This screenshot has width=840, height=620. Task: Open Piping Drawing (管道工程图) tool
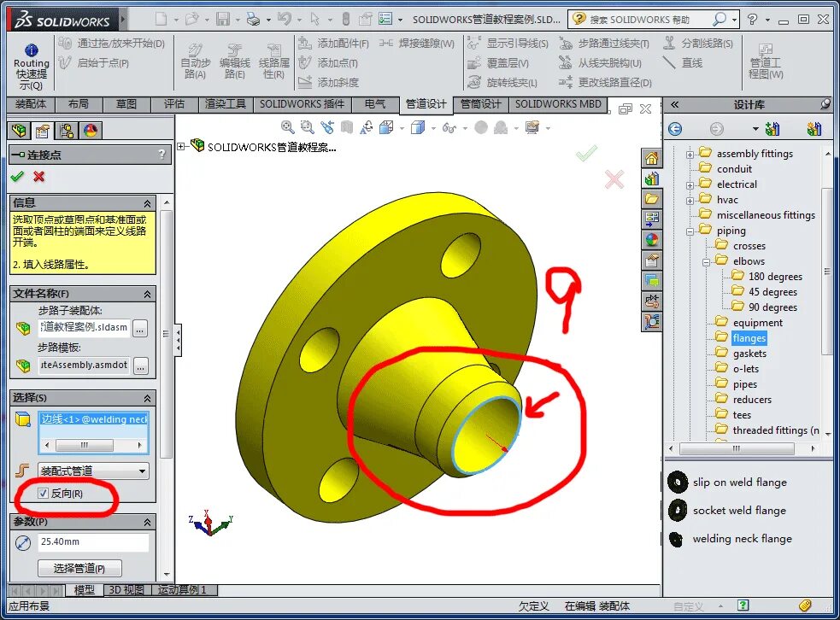tap(766, 61)
